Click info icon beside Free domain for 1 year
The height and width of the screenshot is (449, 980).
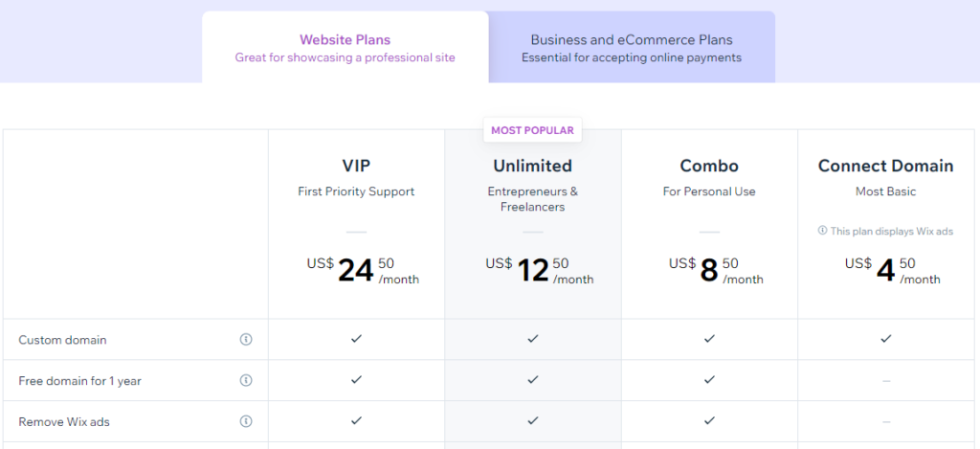coord(246,380)
